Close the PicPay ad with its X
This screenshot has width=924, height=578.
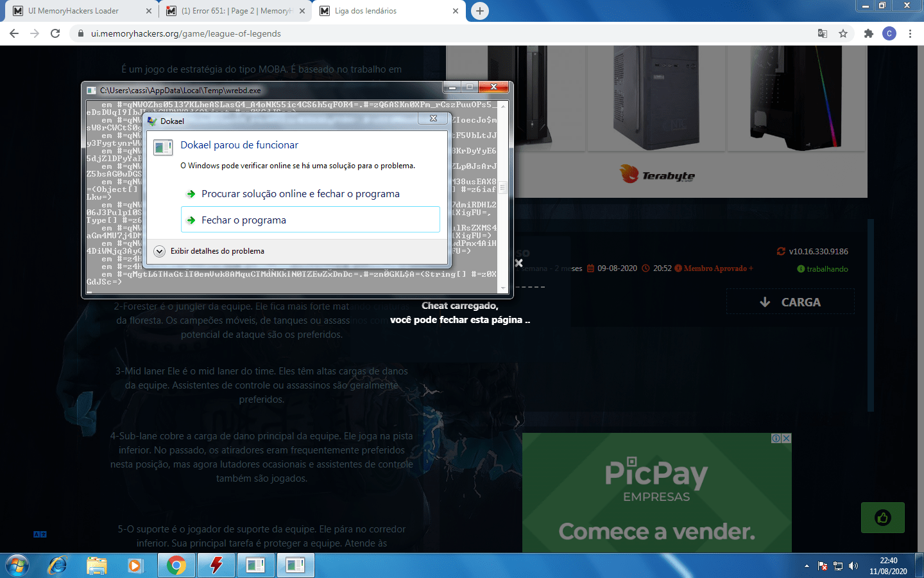point(787,438)
